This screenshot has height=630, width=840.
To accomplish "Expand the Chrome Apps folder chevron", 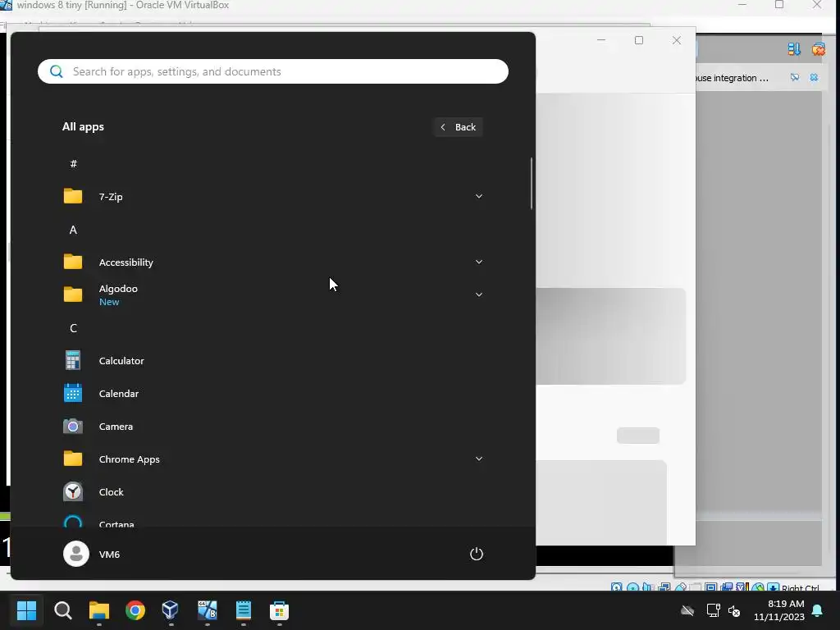I will click(479, 459).
